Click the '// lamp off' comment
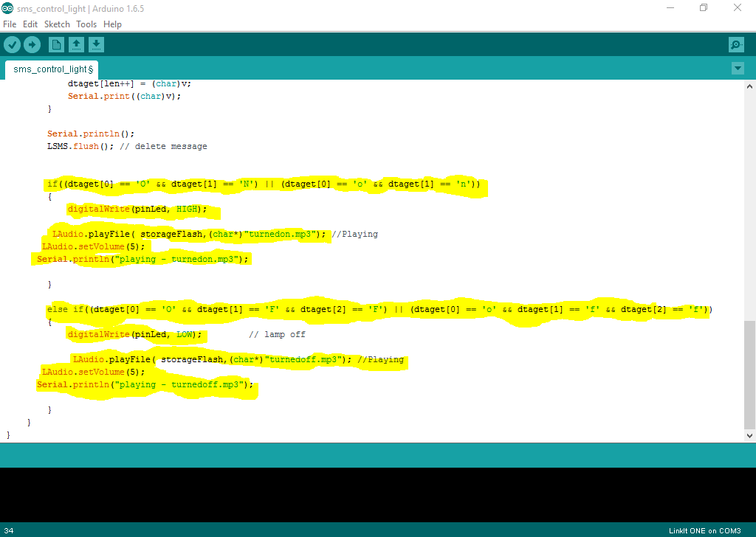Viewport: 756px width, 537px height. [x=278, y=333]
